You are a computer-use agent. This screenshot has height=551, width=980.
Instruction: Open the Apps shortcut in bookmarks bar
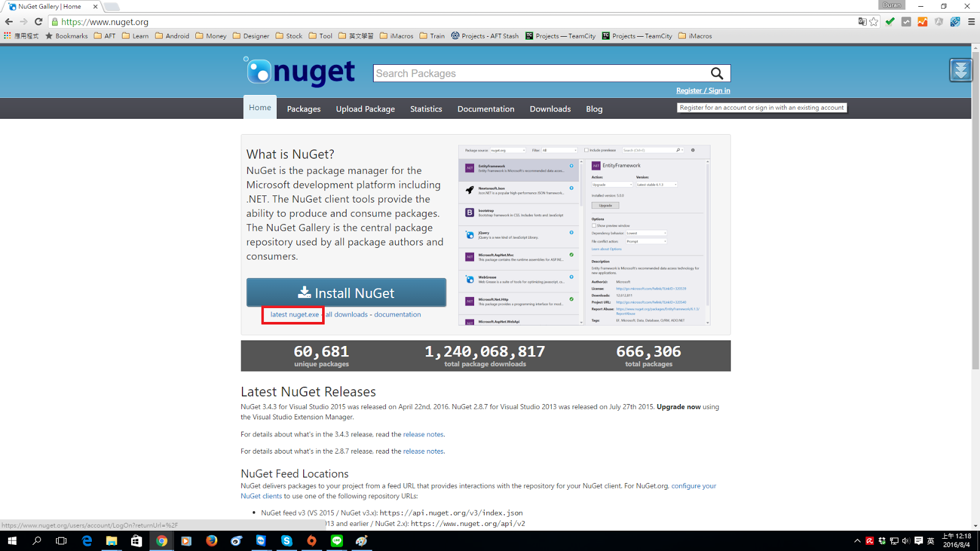[x=21, y=36]
